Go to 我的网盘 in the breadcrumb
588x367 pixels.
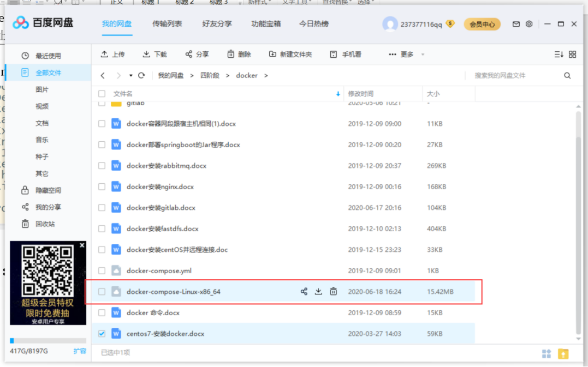[171, 76]
